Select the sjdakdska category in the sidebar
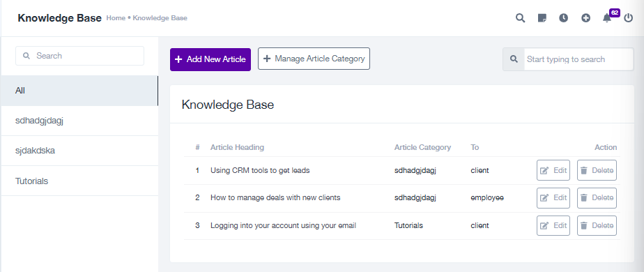644x272 pixels. tap(79, 151)
